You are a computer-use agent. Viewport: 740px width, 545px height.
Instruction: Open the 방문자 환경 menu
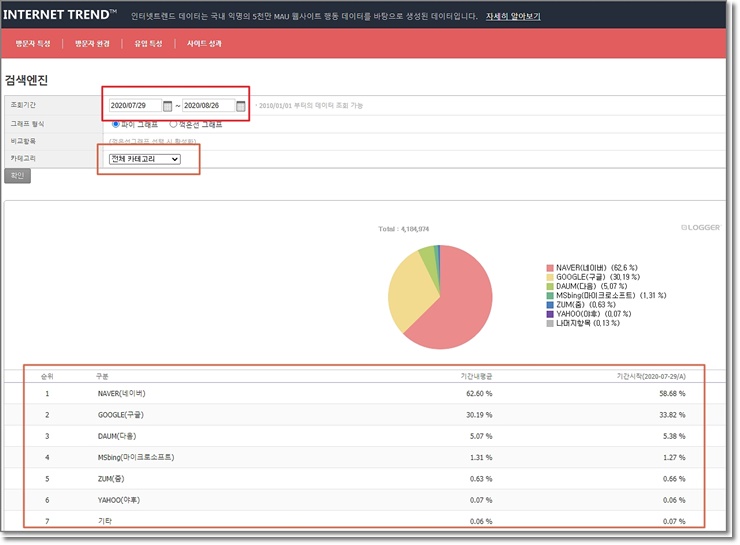(x=92, y=43)
